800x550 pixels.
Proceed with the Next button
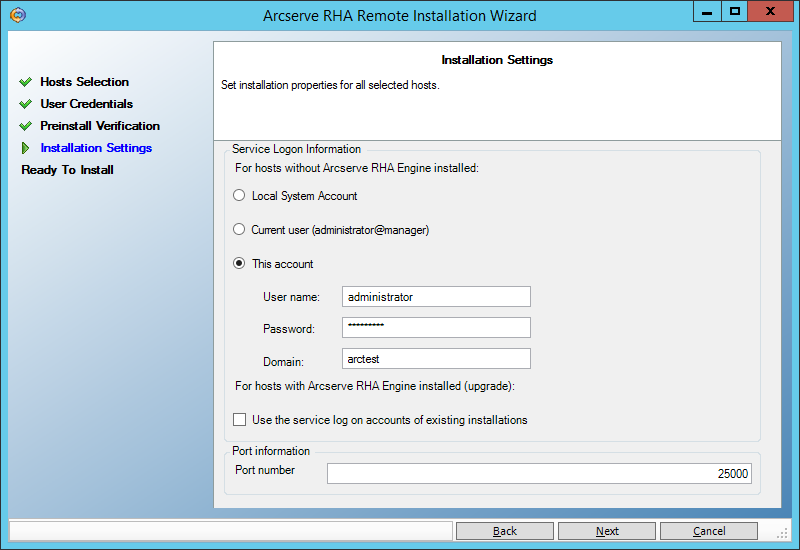(607, 531)
